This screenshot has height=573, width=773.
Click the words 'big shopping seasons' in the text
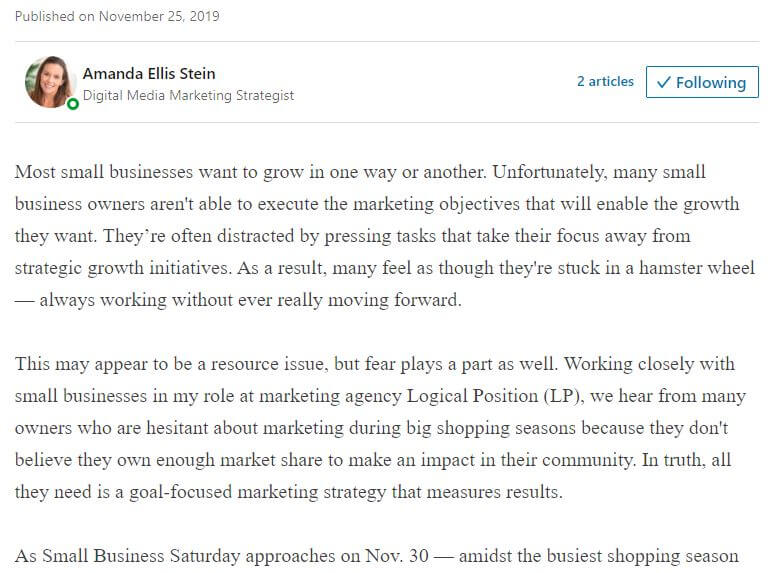pyautogui.click(x=491, y=428)
